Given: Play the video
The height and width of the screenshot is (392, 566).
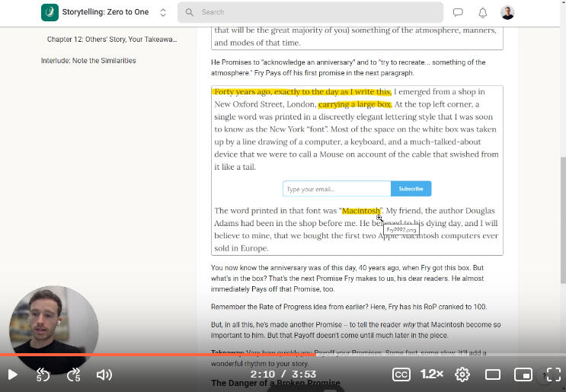Looking at the screenshot, I should click(12, 374).
